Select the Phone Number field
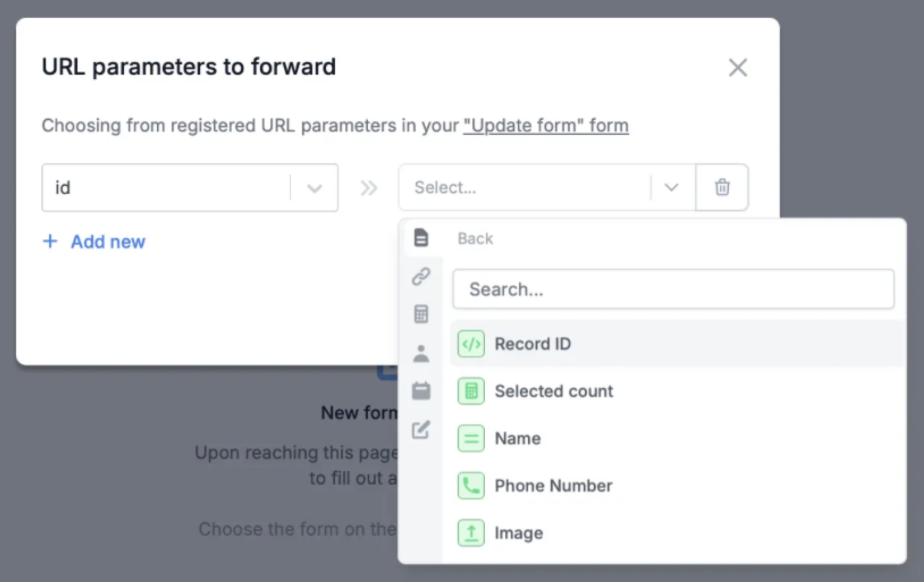924x582 pixels. [x=553, y=486]
